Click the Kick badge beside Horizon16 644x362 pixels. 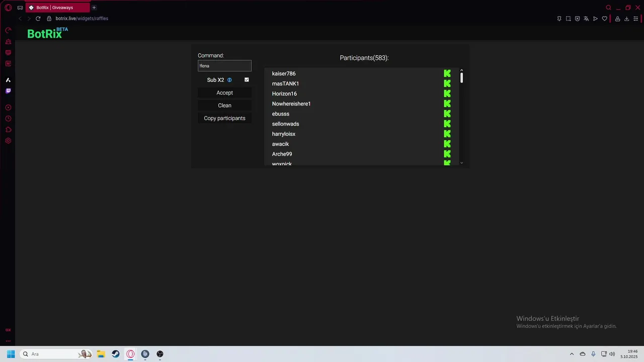447,94
